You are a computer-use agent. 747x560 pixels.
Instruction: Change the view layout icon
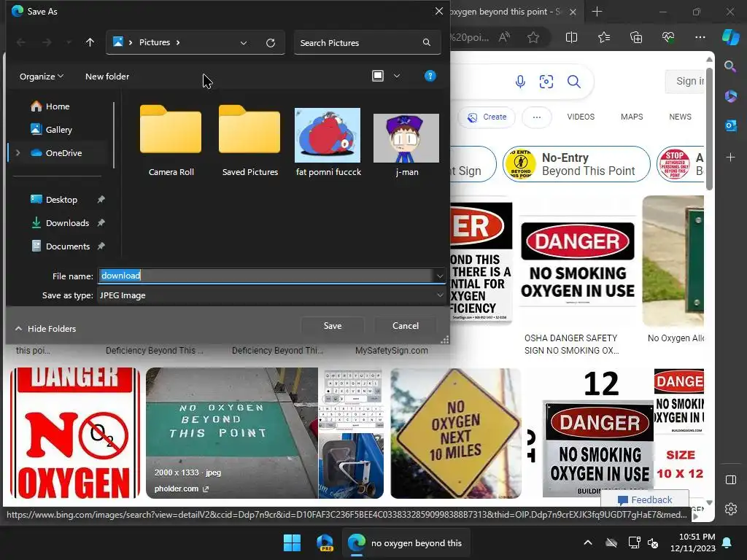tap(378, 76)
